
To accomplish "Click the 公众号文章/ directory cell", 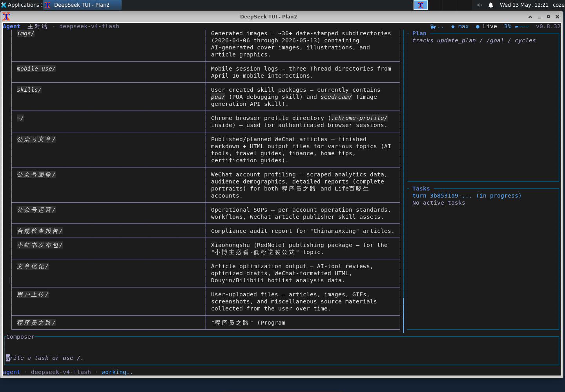I will [x=109, y=150].
